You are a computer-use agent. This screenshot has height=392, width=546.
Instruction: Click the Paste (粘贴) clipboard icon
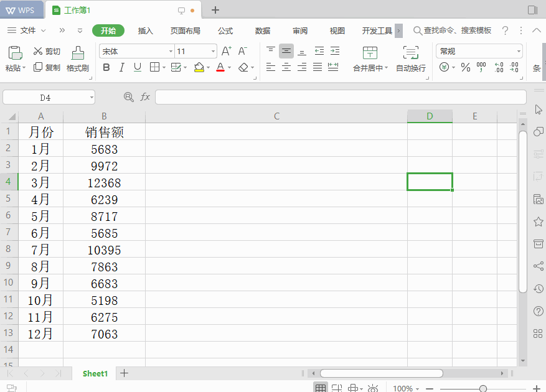pyautogui.click(x=15, y=54)
